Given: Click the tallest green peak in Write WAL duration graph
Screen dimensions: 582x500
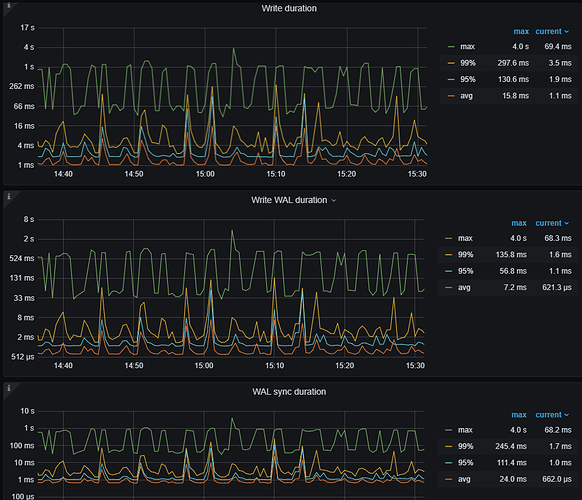Looking at the screenshot, I should point(232,230).
